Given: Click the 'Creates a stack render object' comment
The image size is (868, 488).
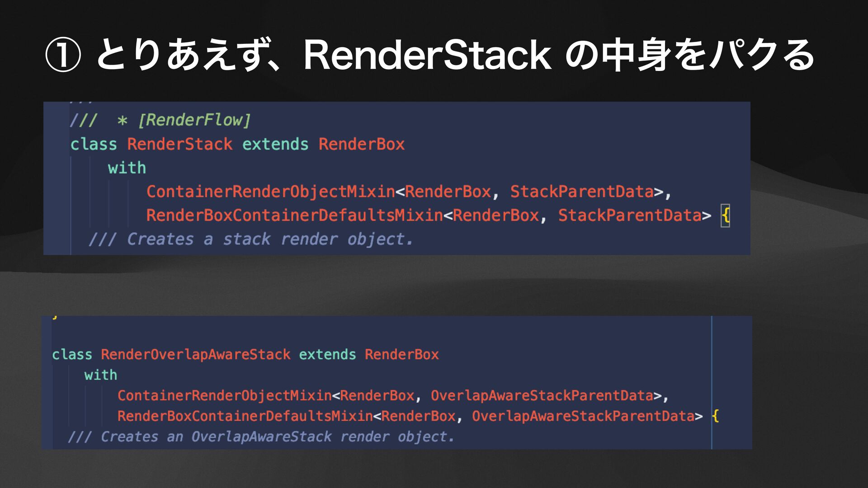Looking at the screenshot, I should coord(250,239).
